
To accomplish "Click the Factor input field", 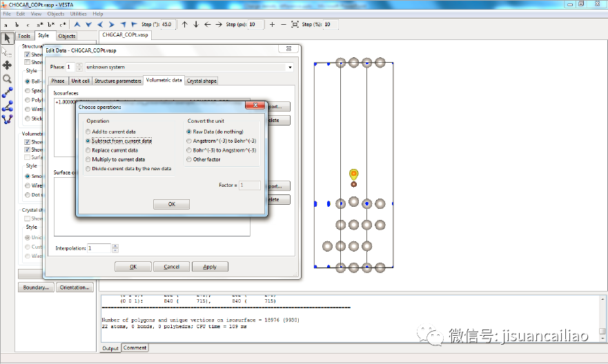I will [250, 185].
